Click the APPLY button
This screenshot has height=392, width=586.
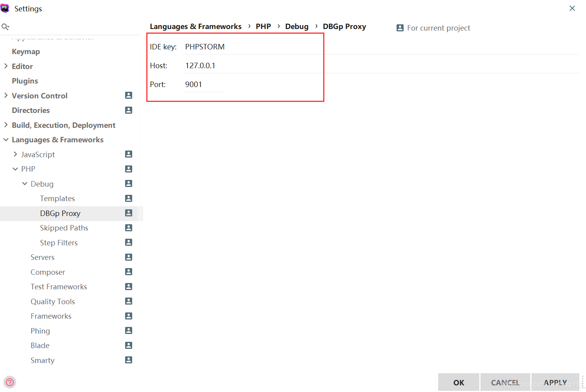coord(555,382)
